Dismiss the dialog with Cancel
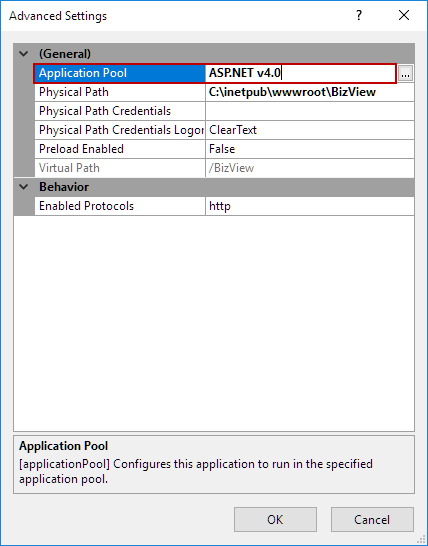 (372, 520)
